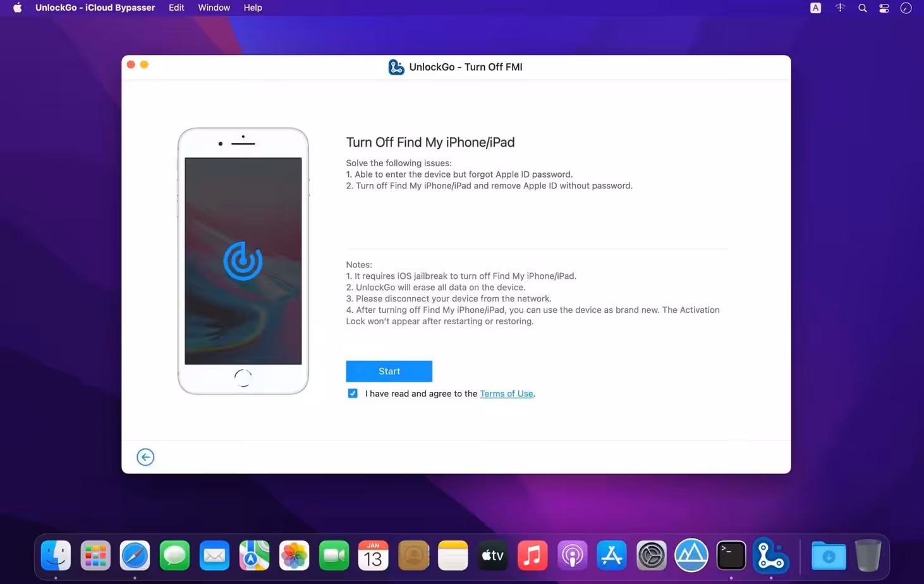
Task: Open App Store from the Dock
Action: point(611,556)
